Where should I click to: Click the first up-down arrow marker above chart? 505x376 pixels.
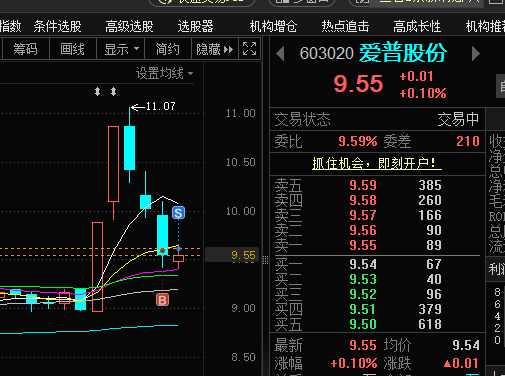click(97, 91)
